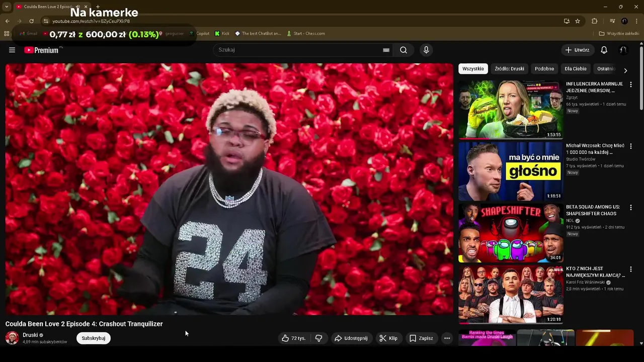Show more filter chips with right arrow
This screenshot has height=362, width=644.
tap(625, 70)
